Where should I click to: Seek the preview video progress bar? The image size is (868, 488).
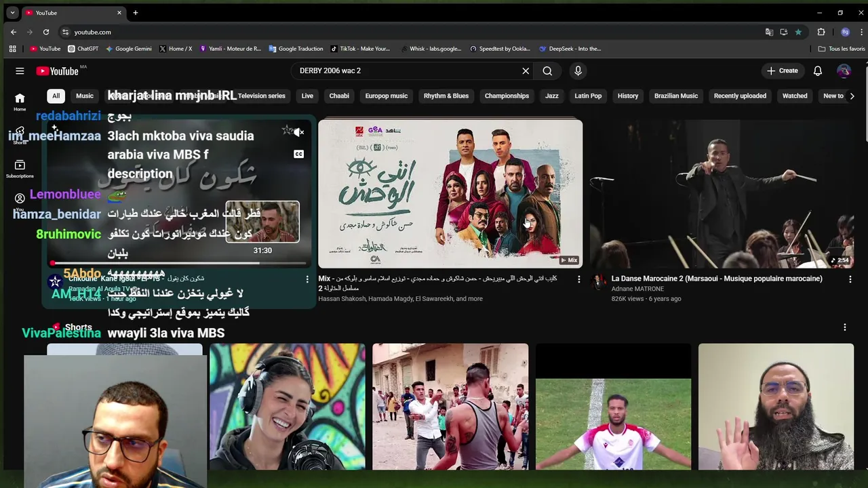click(178, 264)
